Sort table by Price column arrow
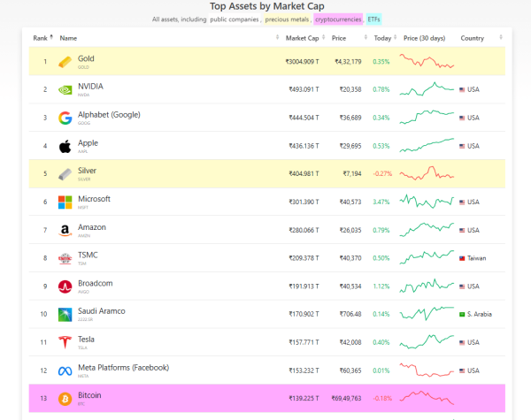The width and height of the screenshot is (531, 420). point(366,37)
